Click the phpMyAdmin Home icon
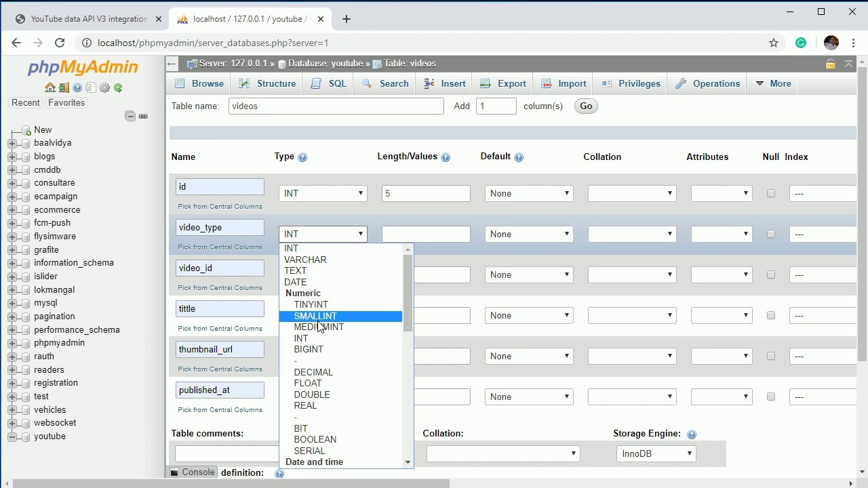Image resolution: width=868 pixels, height=488 pixels. [50, 87]
